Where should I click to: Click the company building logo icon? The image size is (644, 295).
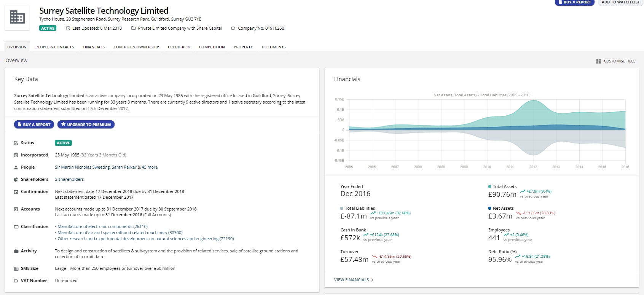pyautogui.click(x=17, y=18)
